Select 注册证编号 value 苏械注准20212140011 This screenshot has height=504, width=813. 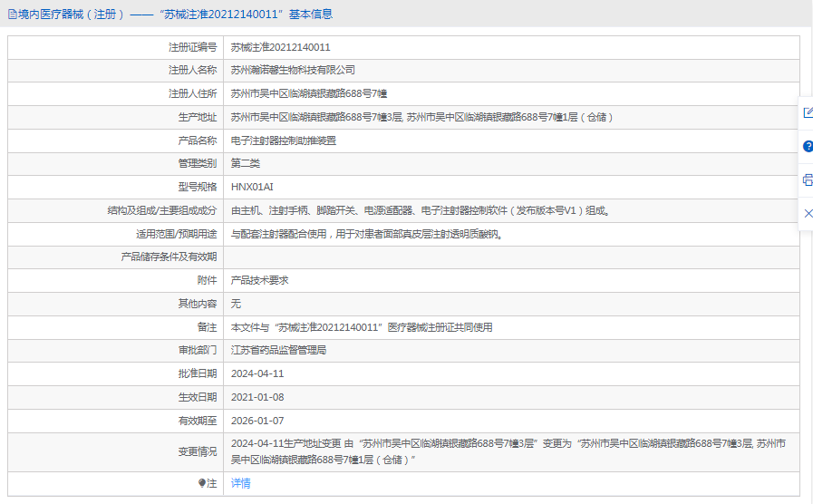[280, 47]
